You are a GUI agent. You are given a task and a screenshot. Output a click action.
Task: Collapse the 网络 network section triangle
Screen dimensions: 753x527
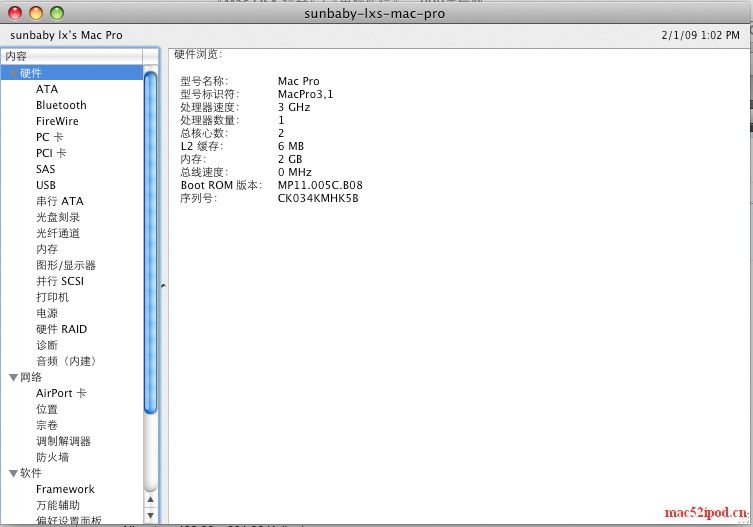pos(13,378)
